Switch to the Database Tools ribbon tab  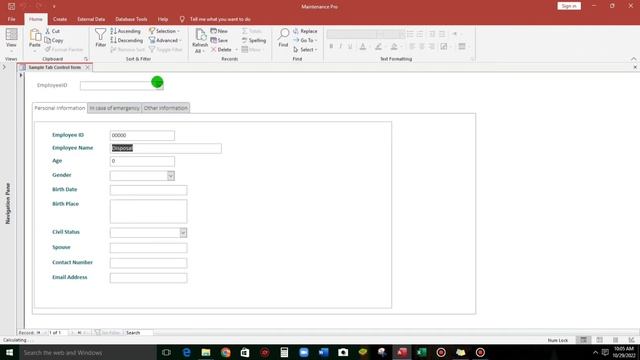pyautogui.click(x=131, y=19)
